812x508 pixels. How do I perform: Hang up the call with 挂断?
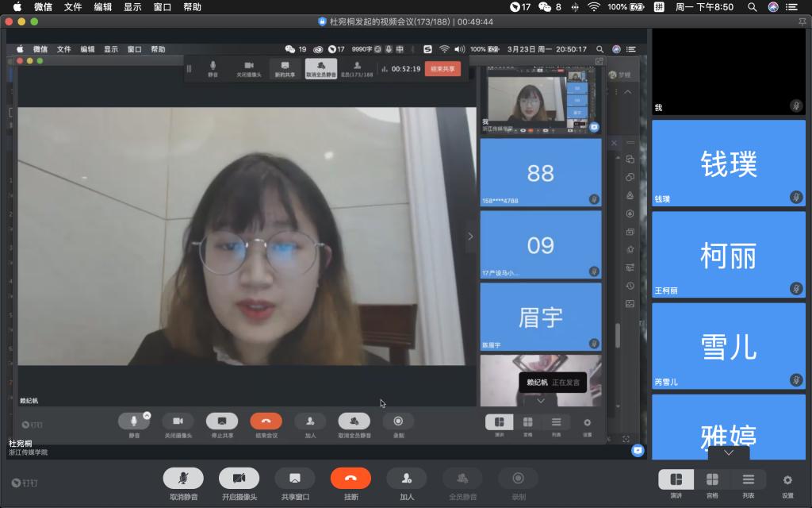tap(350, 478)
